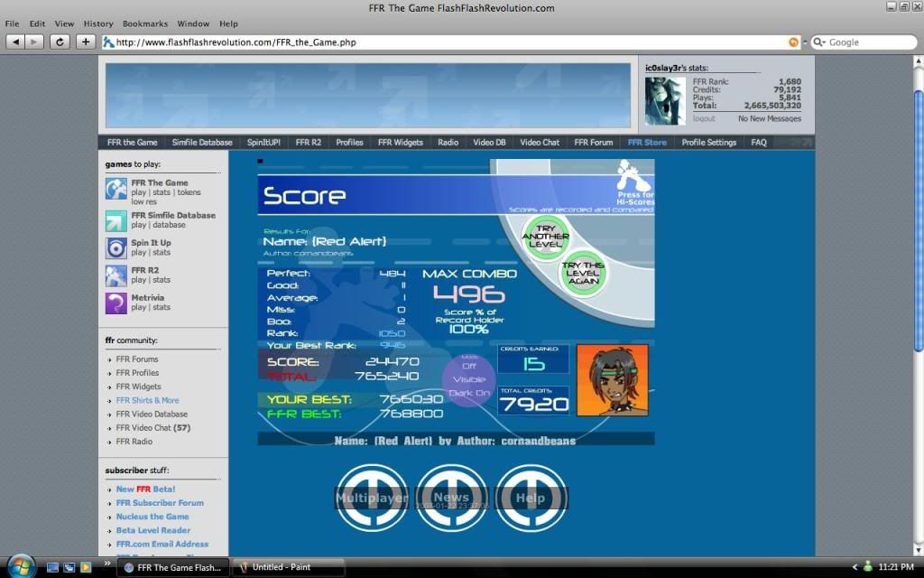Open the Bookmarks menu

144,23
